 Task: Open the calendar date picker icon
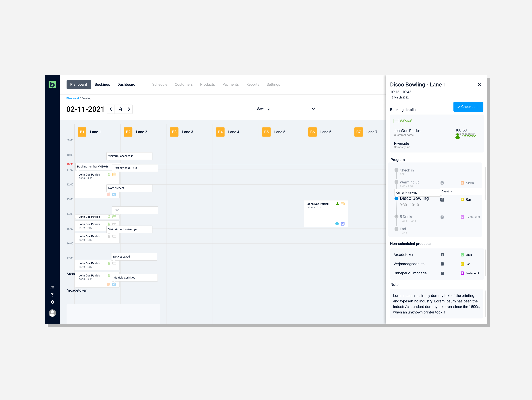tap(120, 109)
